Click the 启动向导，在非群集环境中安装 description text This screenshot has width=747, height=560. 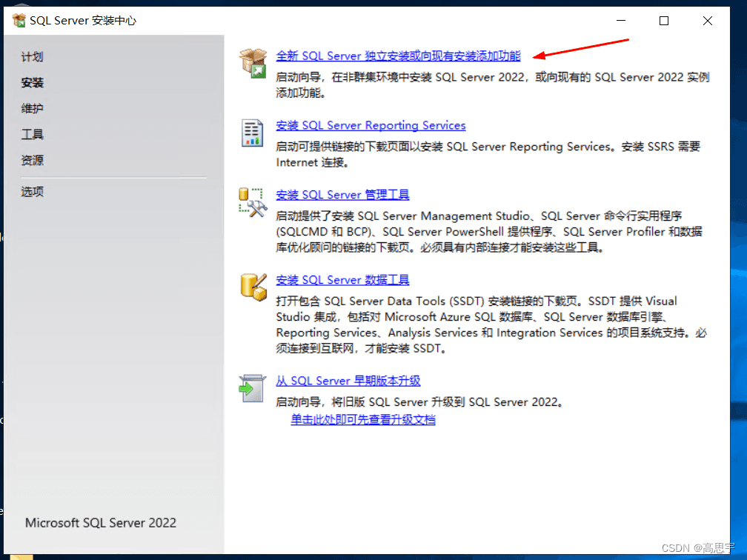pyautogui.click(x=493, y=84)
